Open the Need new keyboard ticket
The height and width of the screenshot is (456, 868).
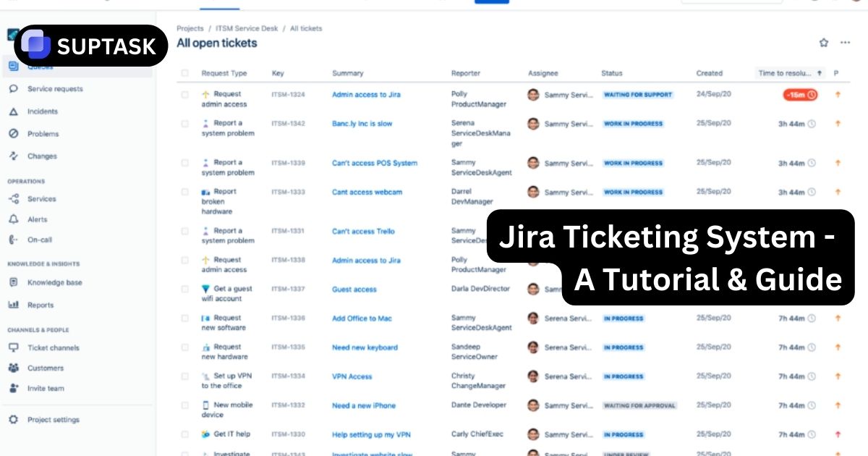(x=365, y=347)
